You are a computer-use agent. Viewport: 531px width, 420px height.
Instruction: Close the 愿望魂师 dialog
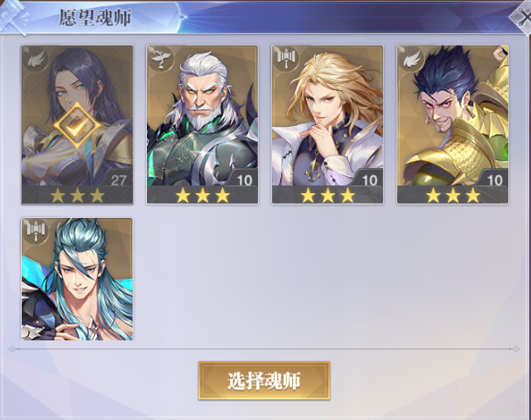coord(522,17)
